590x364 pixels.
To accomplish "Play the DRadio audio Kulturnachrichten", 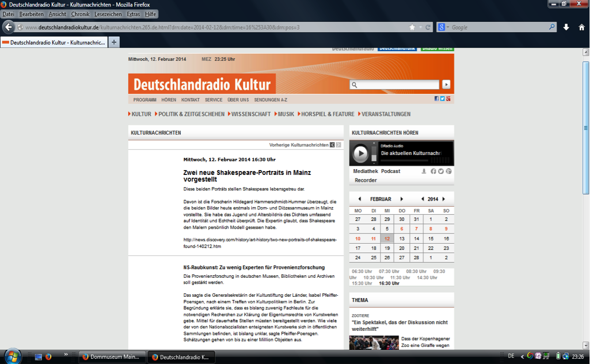I will 361,153.
